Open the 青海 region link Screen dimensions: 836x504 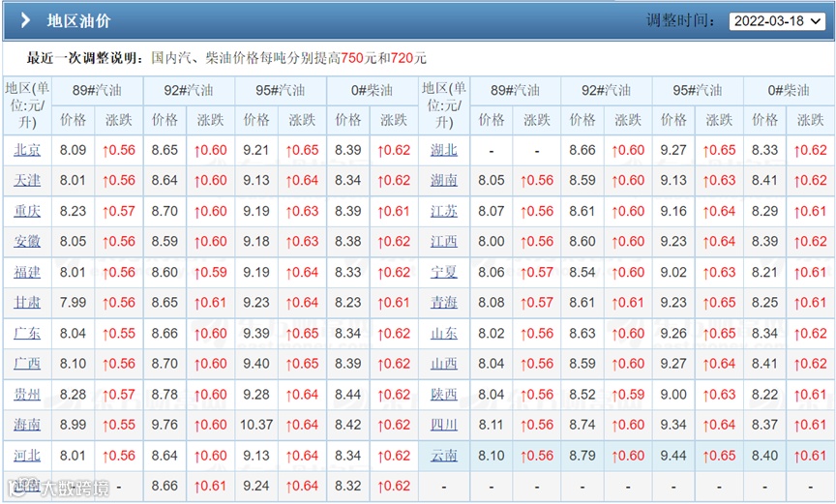[444, 303]
